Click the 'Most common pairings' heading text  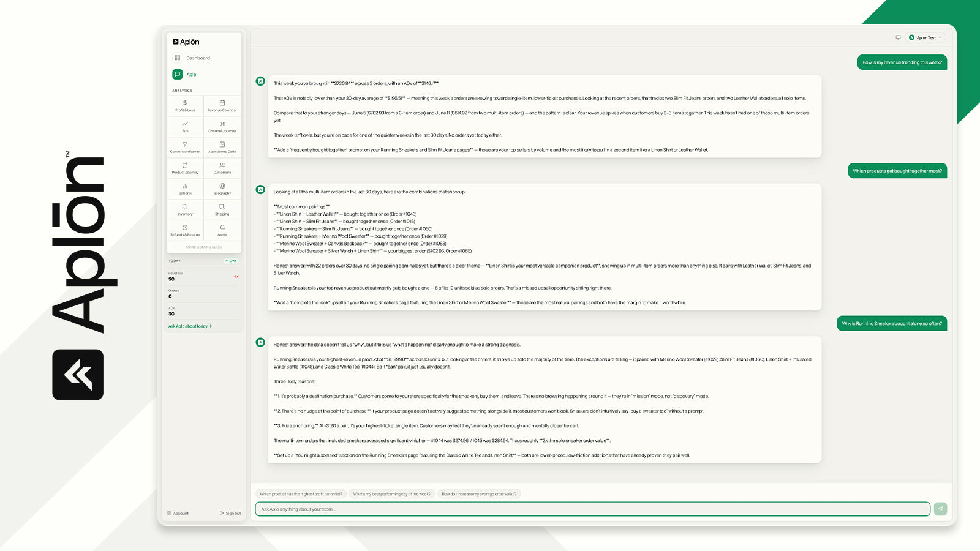[x=302, y=207]
